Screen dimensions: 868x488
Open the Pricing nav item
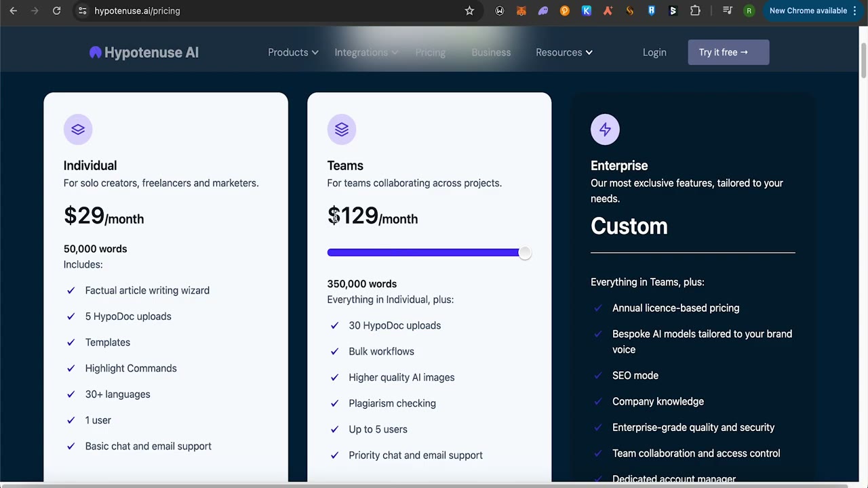click(x=431, y=52)
